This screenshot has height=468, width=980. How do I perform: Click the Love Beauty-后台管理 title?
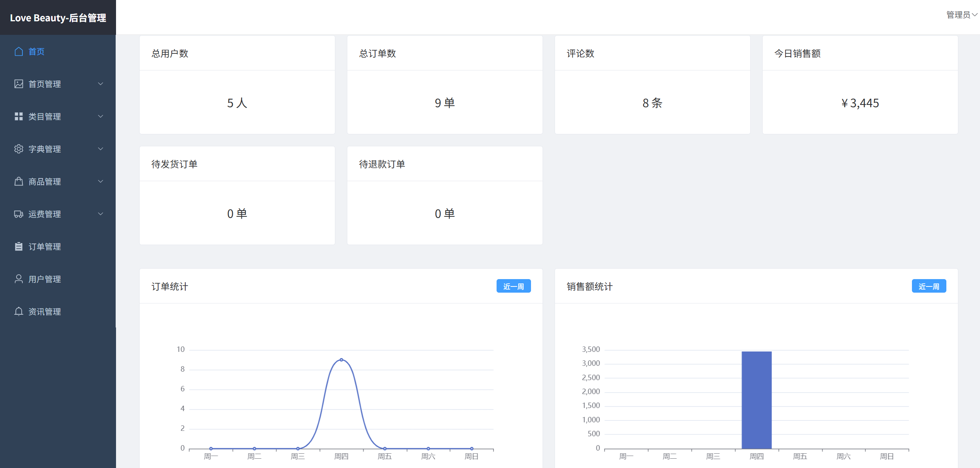58,18
